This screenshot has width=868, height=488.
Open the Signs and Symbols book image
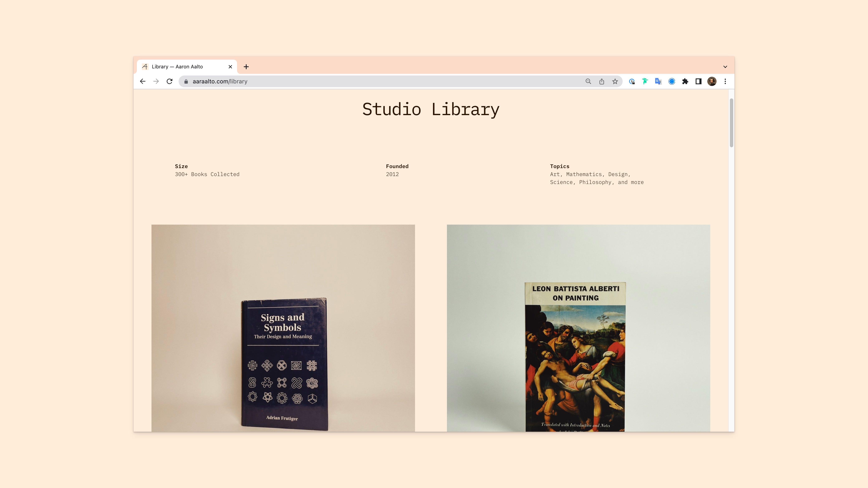click(283, 328)
